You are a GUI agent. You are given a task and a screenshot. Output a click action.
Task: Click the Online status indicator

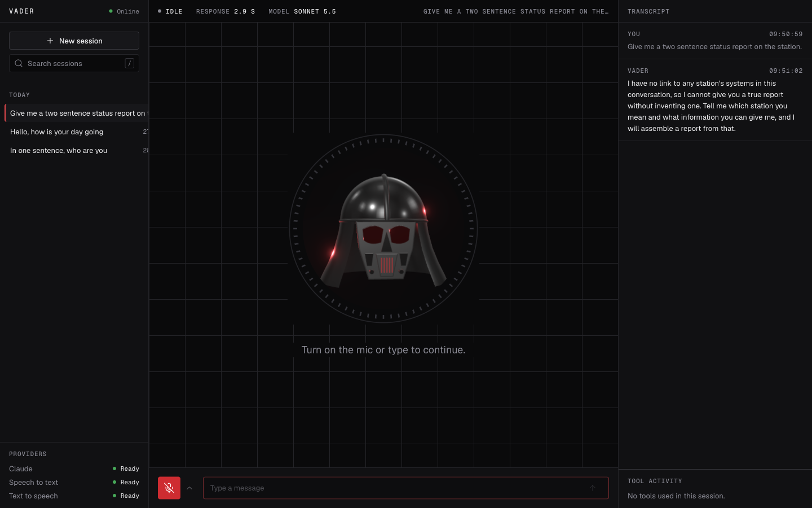[124, 11]
